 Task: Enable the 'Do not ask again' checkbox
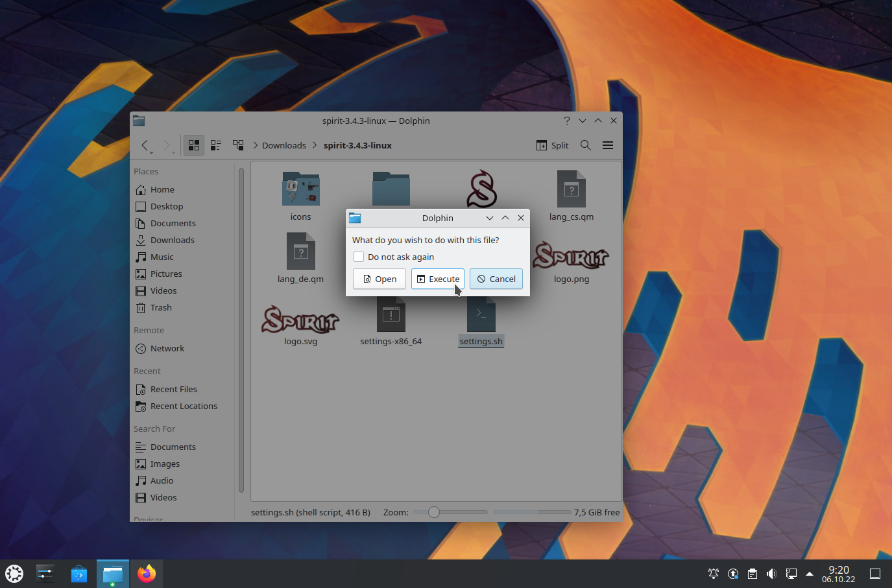click(x=359, y=257)
